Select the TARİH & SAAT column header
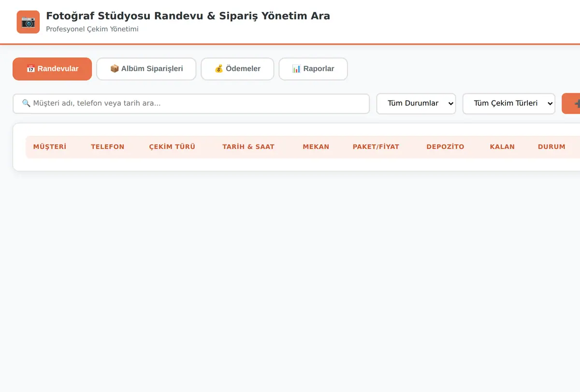The width and height of the screenshot is (580, 392). pyautogui.click(x=248, y=147)
